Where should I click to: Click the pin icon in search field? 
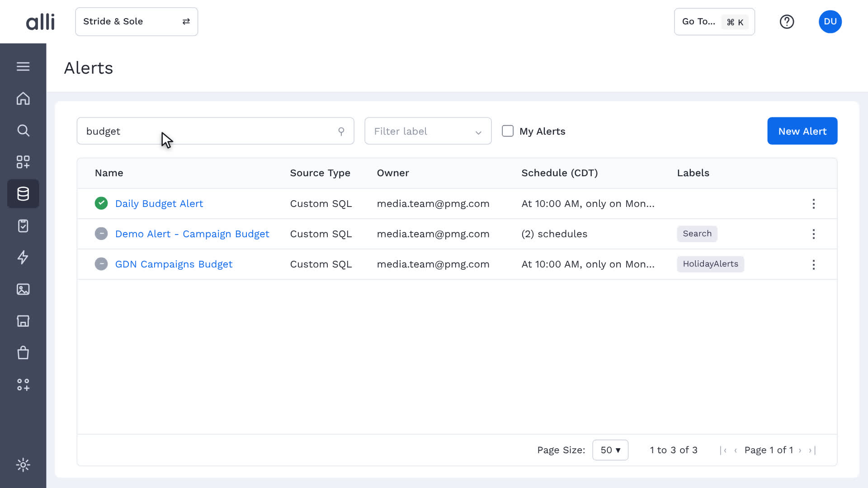[341, 131]
